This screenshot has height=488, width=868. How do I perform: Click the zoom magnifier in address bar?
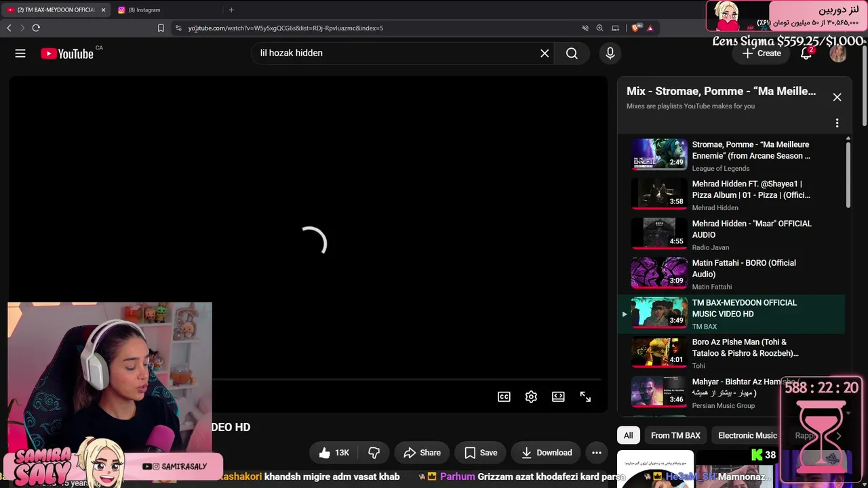(x=599, y=28)
